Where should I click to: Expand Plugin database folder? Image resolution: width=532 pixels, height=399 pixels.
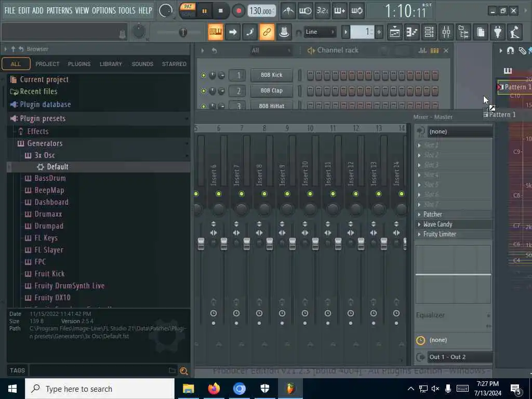tap(45, 104)
